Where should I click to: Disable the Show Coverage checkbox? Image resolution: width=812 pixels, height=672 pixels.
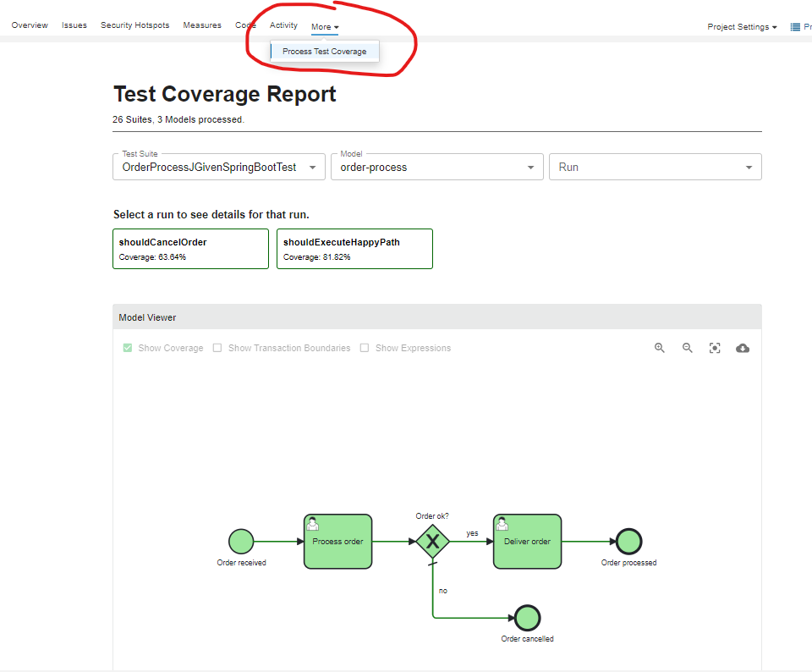click(x=127, y=348)
